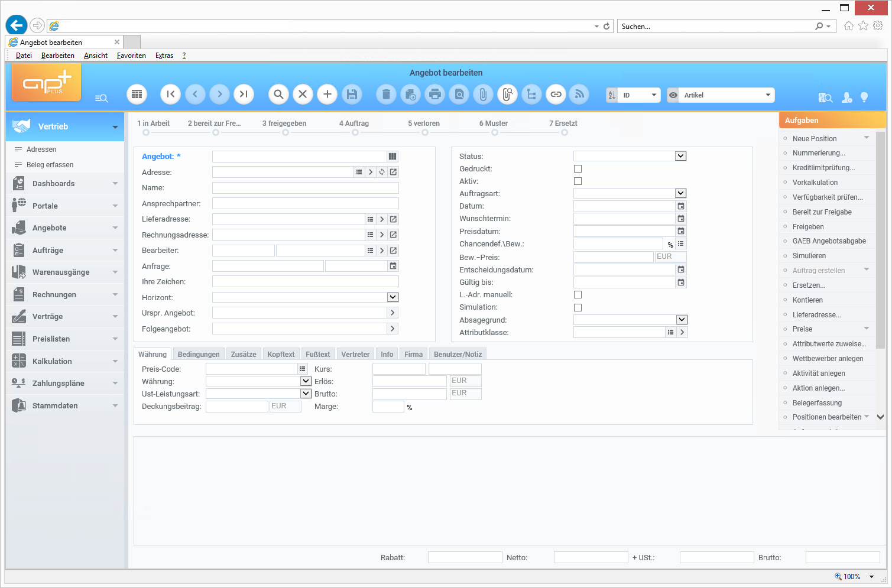892x588 pixels.
Task: Click the search magnifier toolbar icon
Action: pyautogui.click(x=278, y=95)
